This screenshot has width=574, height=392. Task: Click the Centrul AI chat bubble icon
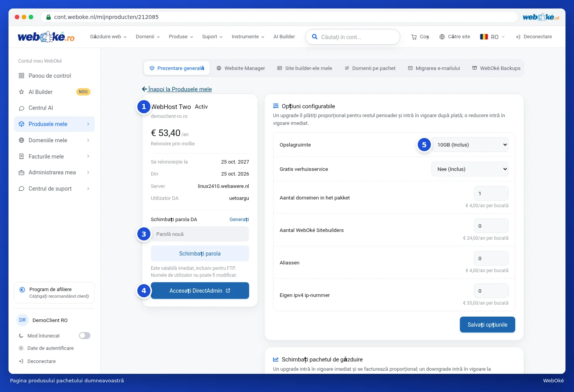point(22,108)
